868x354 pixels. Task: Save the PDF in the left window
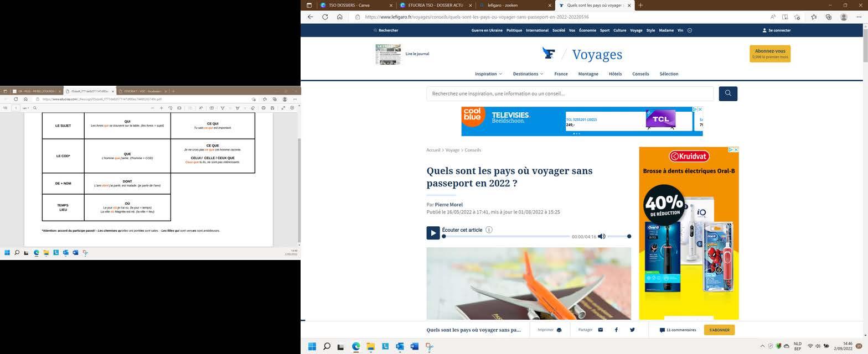click(x=272, y=108)
